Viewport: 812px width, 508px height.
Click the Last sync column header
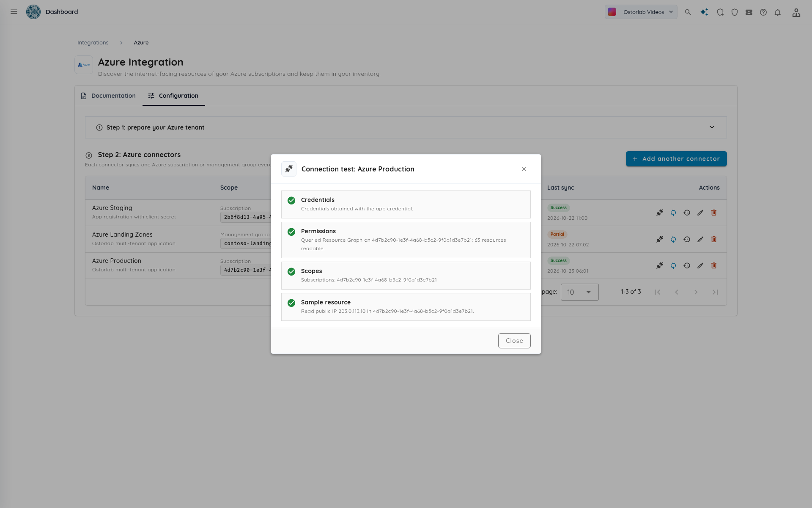(x=560, y=188)
